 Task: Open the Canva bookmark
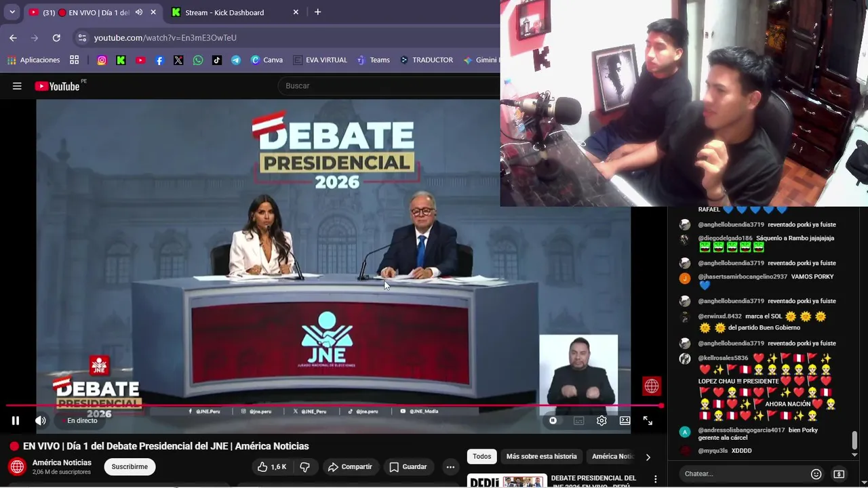click(267, 60)
